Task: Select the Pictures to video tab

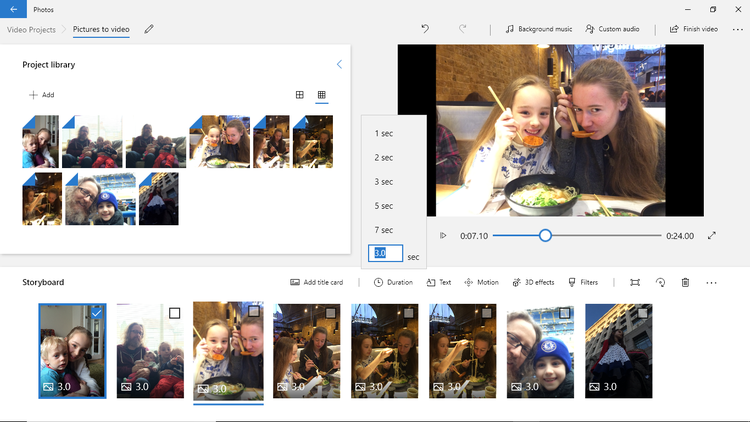Action: (101, 29)
